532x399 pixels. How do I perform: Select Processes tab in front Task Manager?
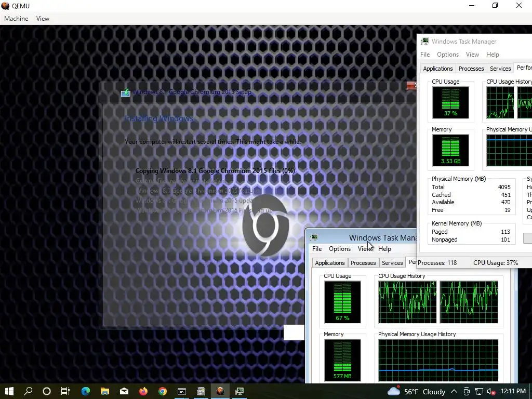pos(363,263)
